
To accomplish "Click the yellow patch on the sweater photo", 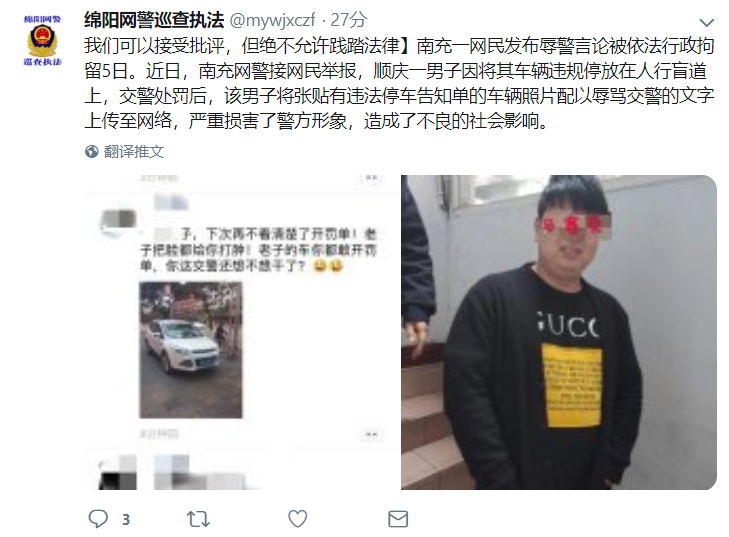I will 571,385.
